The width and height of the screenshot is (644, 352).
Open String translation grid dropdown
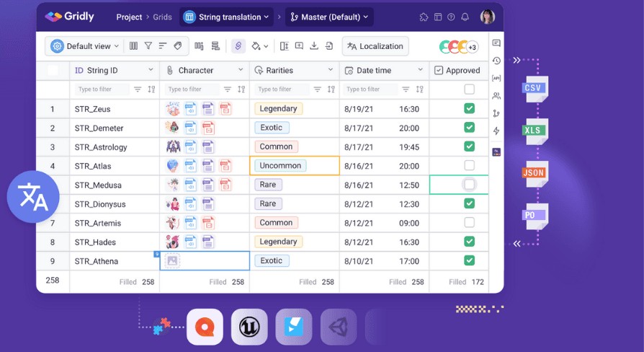coord(226,17)
